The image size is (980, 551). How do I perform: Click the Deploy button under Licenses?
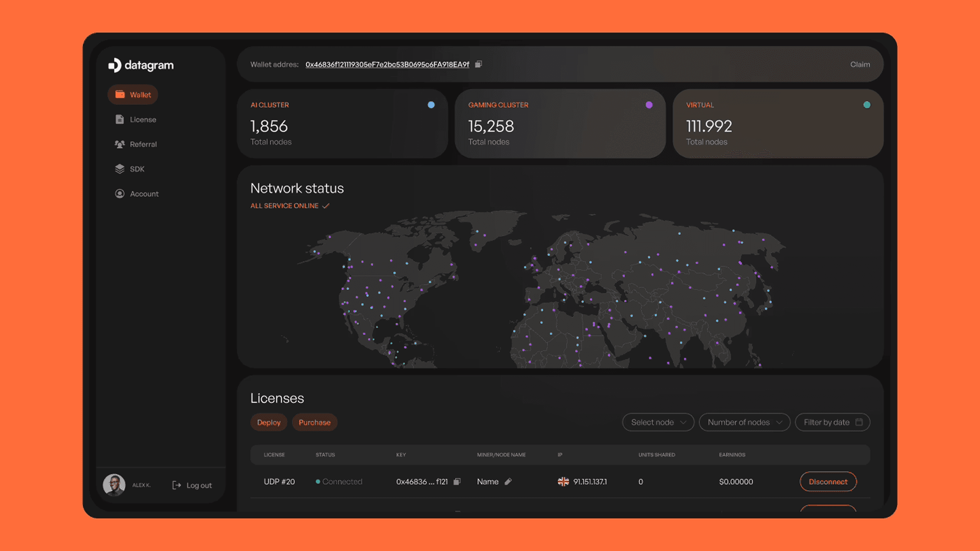268,422
